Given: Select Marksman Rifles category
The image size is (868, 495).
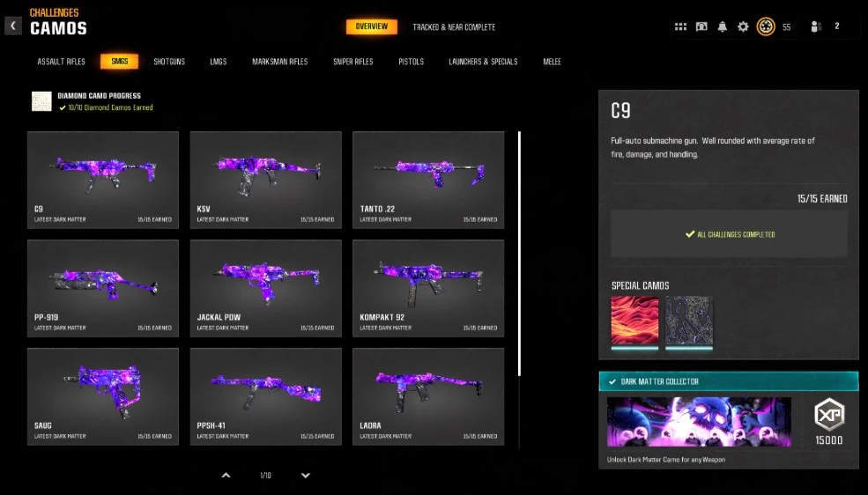Looking at the screenshot, I should coord(280,62).
